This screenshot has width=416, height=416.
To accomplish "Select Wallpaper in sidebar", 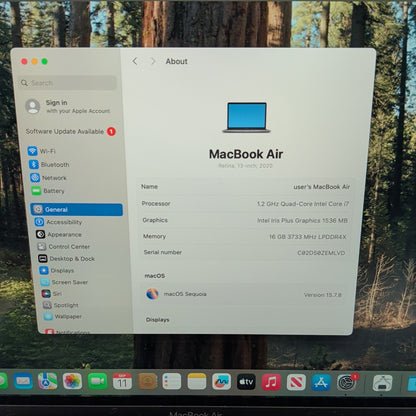I will (63, 316).
